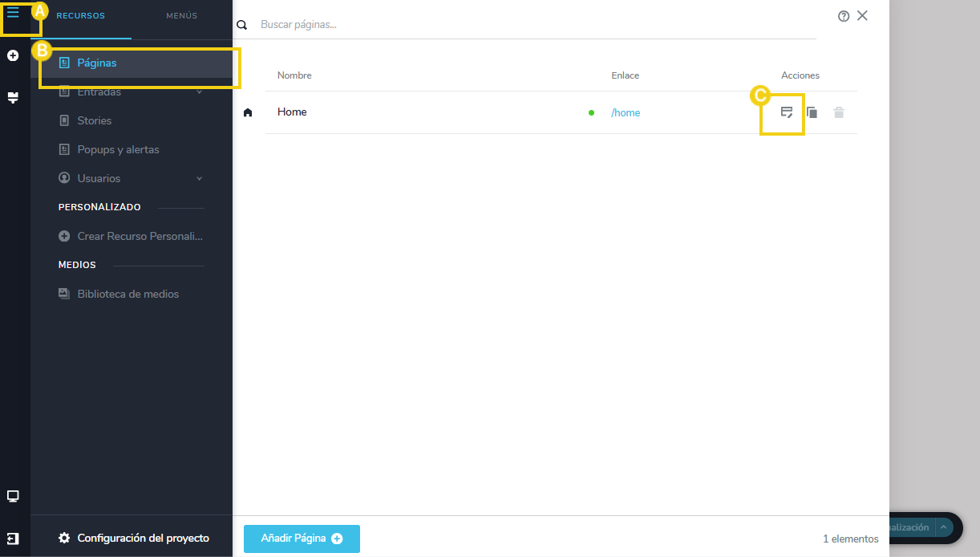The height and width of the screenshot is (557, 980).
Task: Click the media library image icon
Action: 64,294
